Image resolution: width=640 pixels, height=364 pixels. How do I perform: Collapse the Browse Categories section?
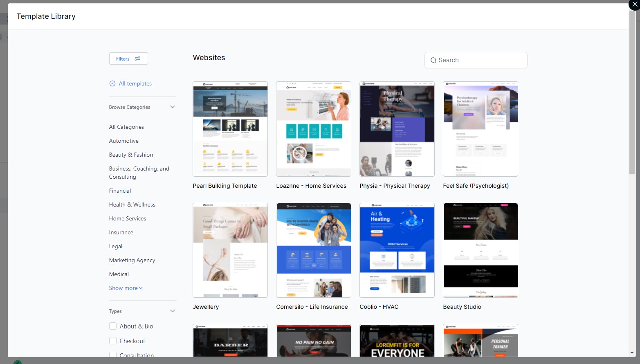coord(173,107)
